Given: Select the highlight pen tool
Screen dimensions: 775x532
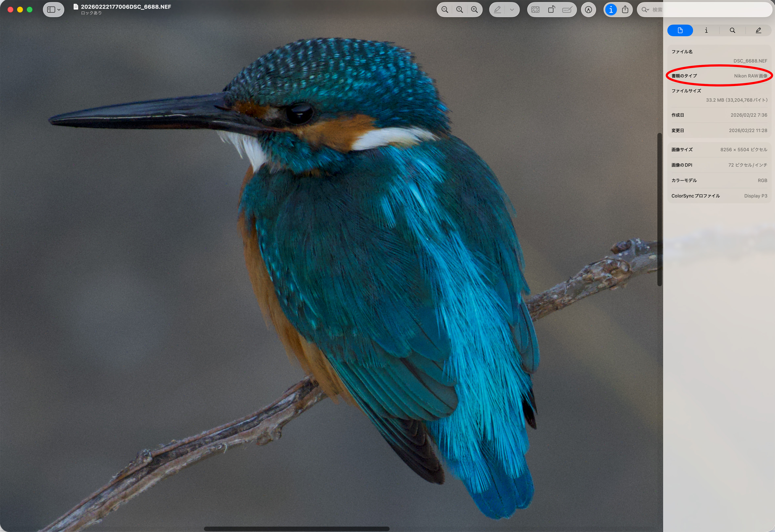Looking at the screenshot, I should [x=497, y=10].
